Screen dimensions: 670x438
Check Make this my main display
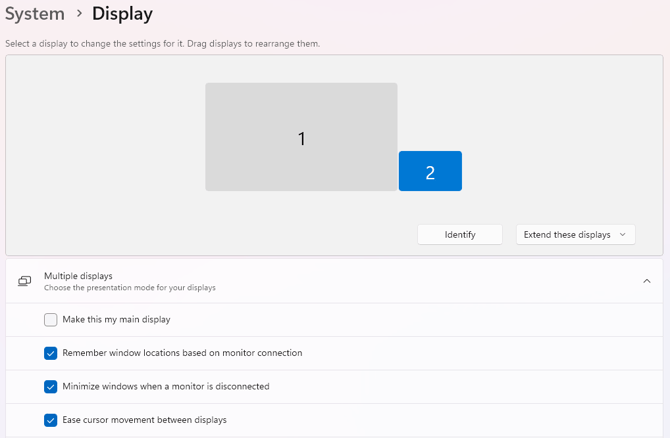[x=51, y=320]
